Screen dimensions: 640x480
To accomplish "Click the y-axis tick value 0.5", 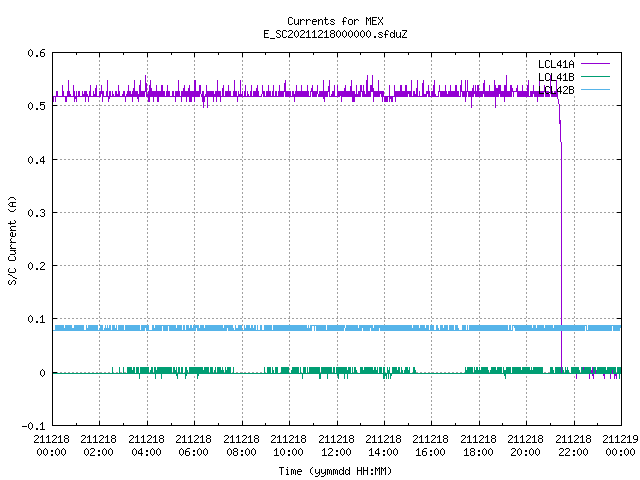I will (x=36, y=106).
